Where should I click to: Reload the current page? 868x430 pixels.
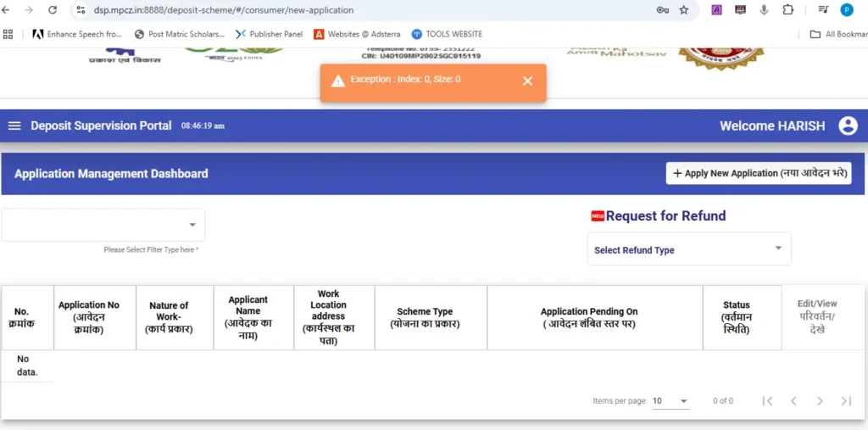[x=53, y=10]
